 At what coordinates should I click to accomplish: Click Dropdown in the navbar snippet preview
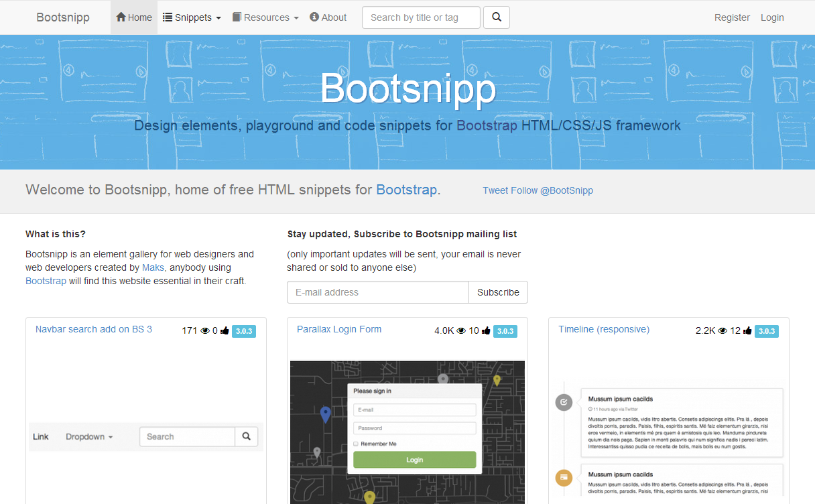[x=89, y=436]
